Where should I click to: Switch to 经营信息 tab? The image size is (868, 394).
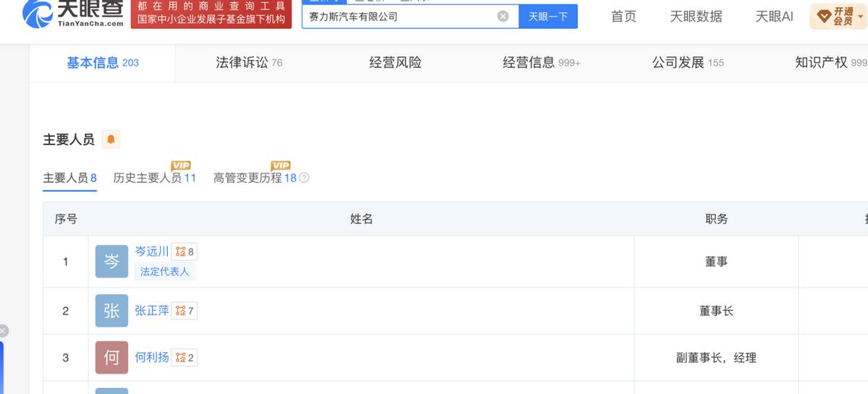click(542, 63)
